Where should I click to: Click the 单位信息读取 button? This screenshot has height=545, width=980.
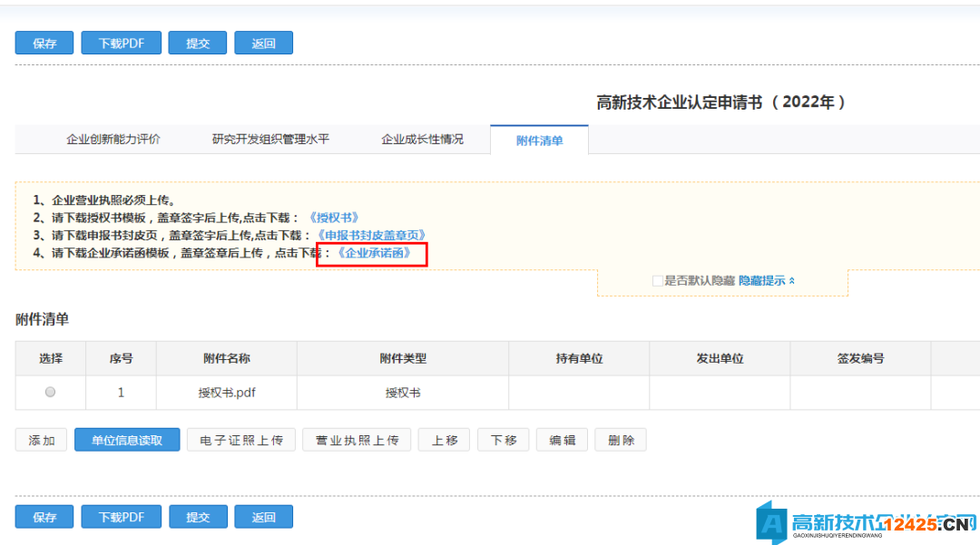pyautogui.click(x=127, y=439)
